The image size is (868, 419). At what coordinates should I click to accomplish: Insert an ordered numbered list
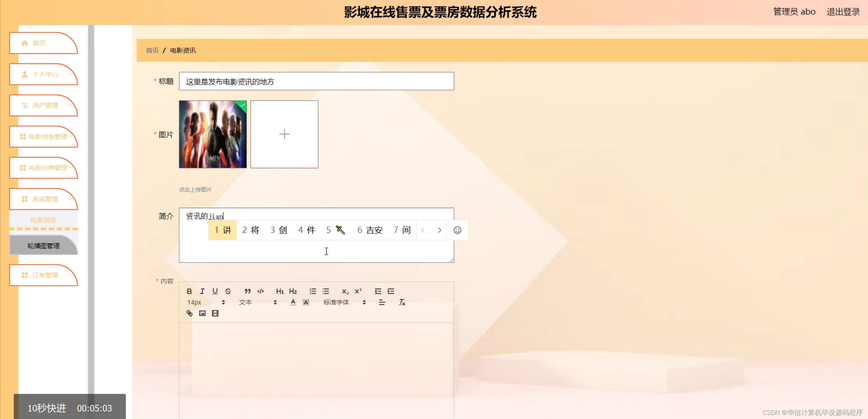coord(312,291)
